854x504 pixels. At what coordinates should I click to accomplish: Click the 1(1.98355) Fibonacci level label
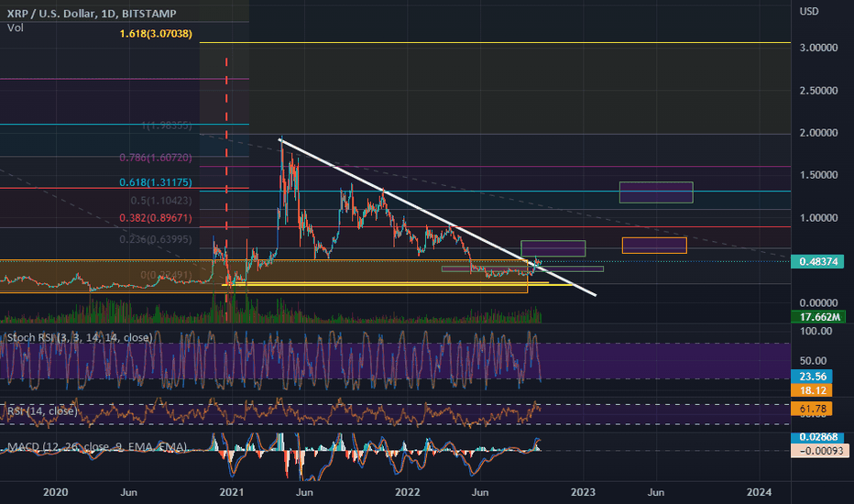(x=166, y=126)
